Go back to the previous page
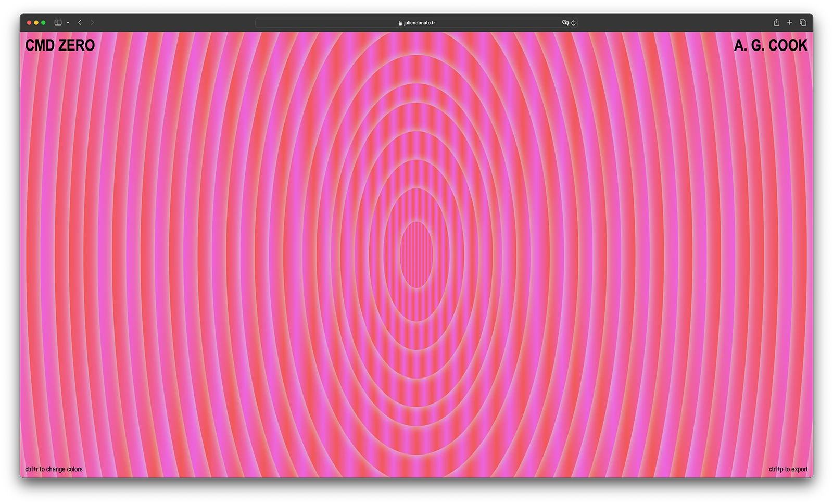The height and width of the screenshot is (504, 833). 80,22
